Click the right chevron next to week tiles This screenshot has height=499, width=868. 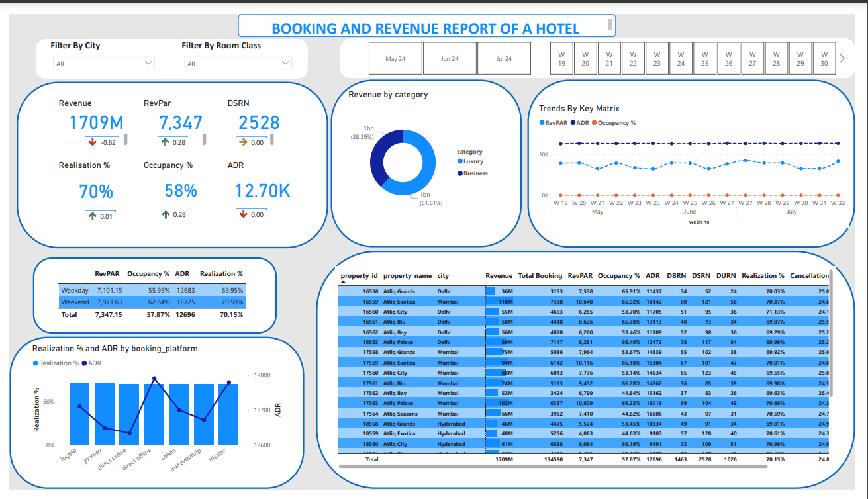[x=842, y=58]
